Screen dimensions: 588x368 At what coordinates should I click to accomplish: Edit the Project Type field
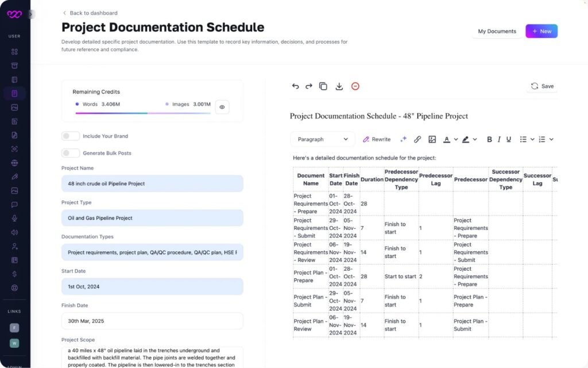point(152,218)
